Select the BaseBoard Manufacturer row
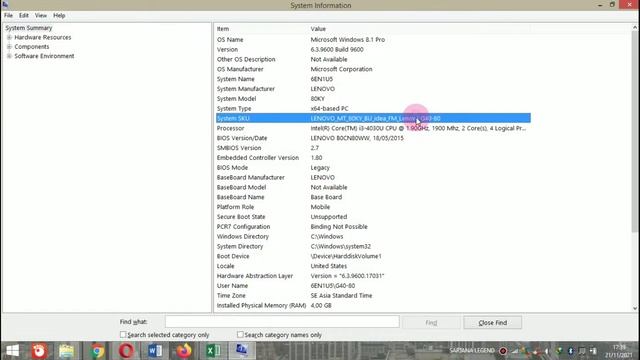Image resolution: width=640 pixels, height=360 pixels. tap(373, 177)
